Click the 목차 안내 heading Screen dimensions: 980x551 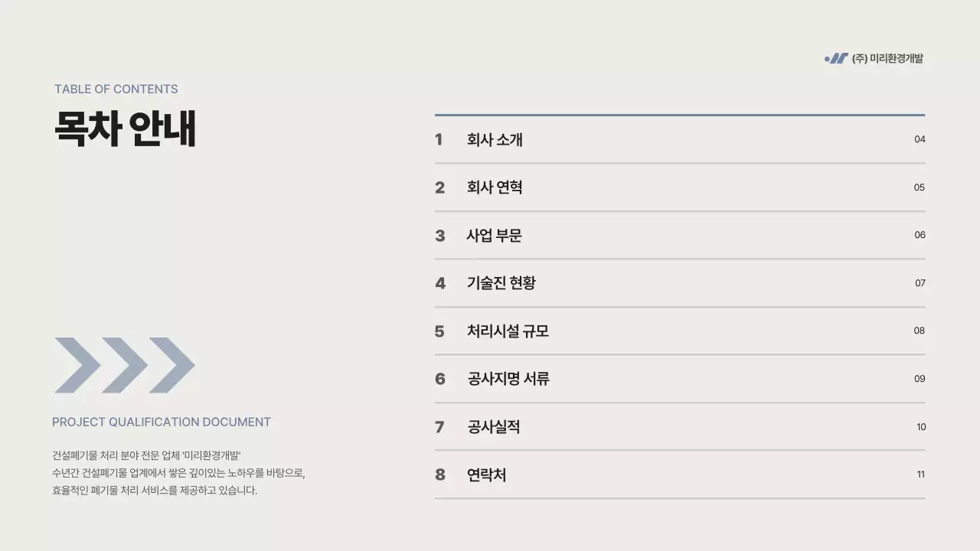(125, 129)
